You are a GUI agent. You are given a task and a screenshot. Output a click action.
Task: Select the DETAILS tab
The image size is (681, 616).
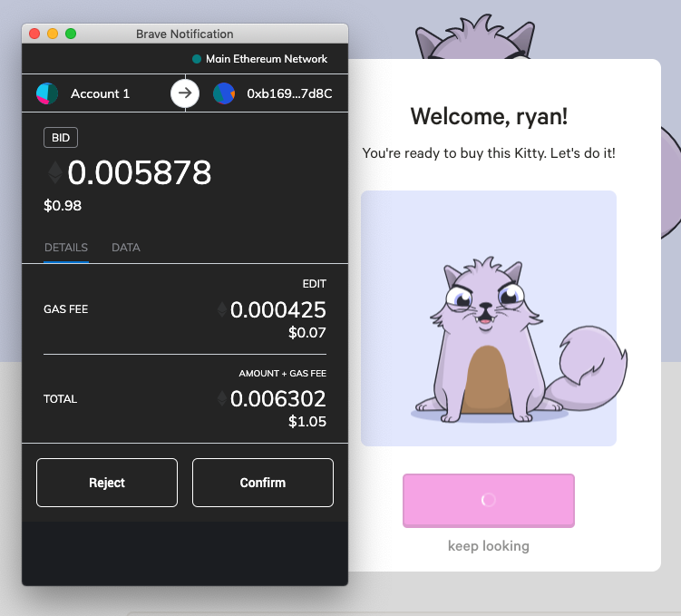[66, 248]
